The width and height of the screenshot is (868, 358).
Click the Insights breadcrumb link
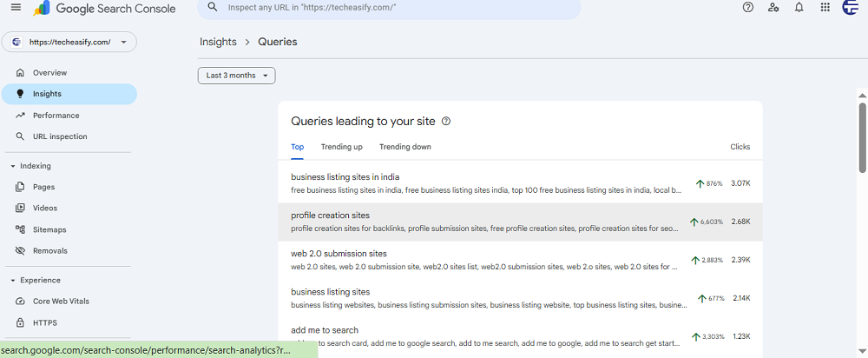pos(218,42)
